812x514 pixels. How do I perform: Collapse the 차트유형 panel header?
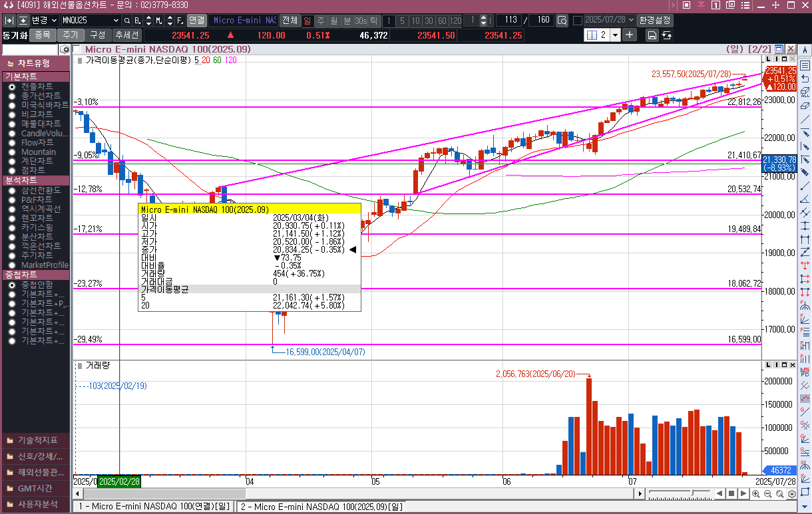pos(35,63)
